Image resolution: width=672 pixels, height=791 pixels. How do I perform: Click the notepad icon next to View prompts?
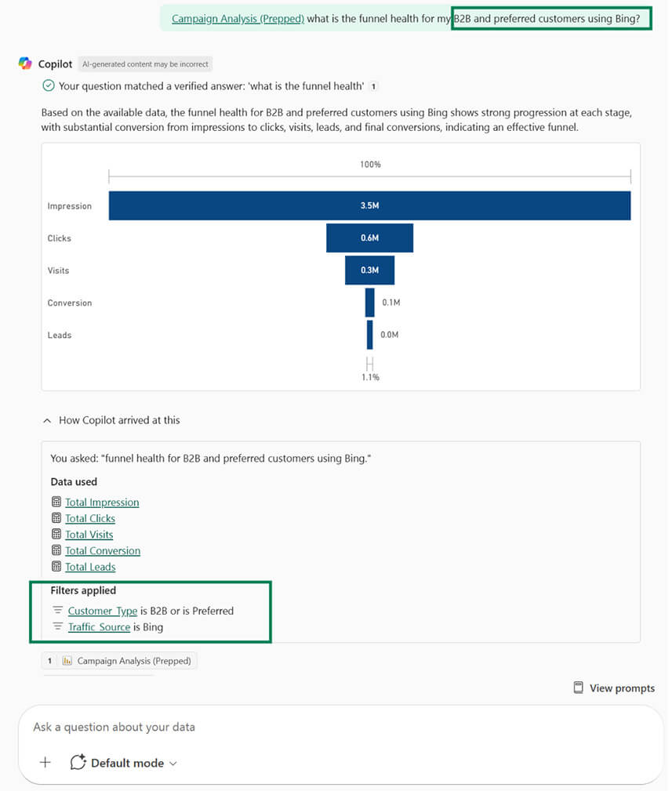click(578, 688)
